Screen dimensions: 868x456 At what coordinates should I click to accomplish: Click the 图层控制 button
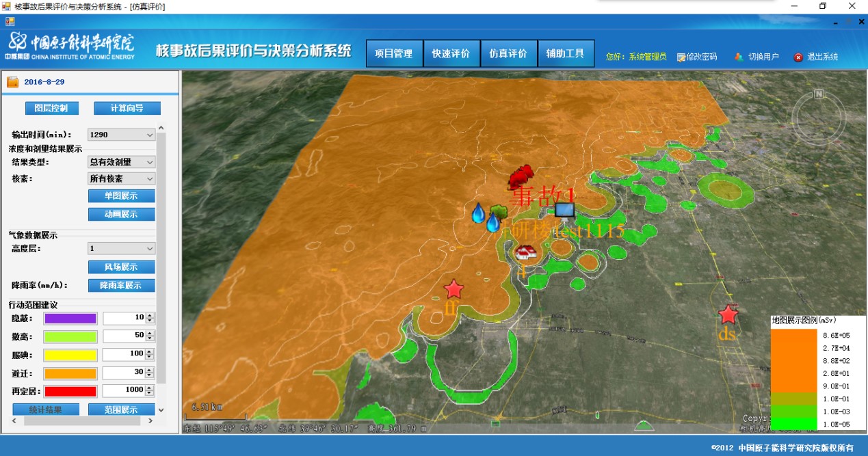[51, 108]
